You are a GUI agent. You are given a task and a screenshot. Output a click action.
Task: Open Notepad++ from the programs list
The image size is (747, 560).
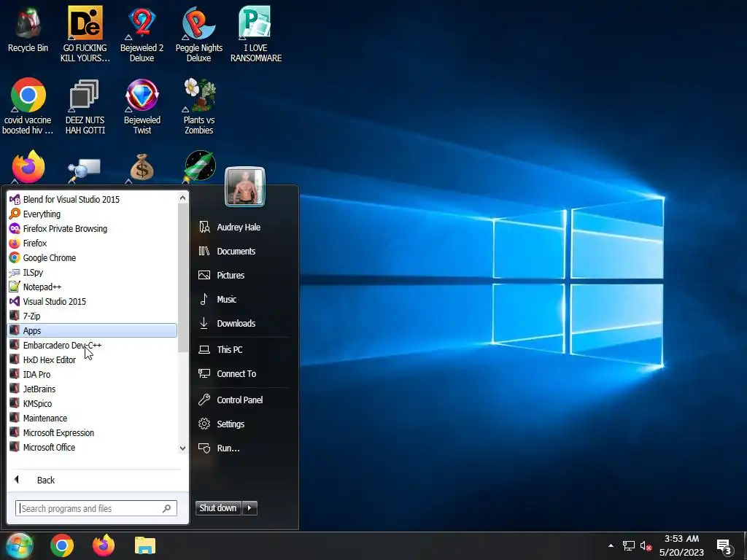93,287
